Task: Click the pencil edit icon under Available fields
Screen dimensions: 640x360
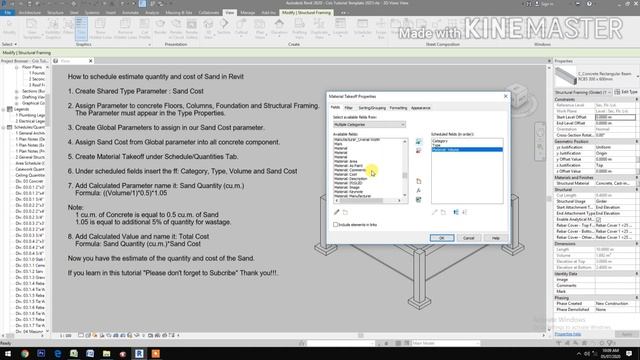Action: (337, 212)
